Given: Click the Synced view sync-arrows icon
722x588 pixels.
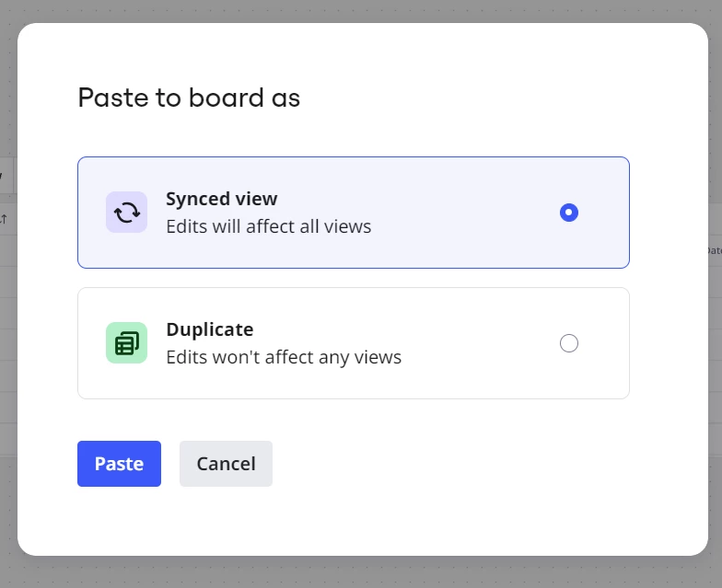Looking at the screenshot, I should 127,213.
